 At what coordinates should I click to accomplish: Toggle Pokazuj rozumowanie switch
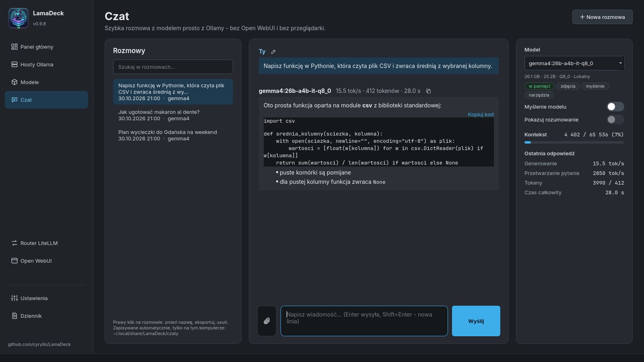coord(615,119)
